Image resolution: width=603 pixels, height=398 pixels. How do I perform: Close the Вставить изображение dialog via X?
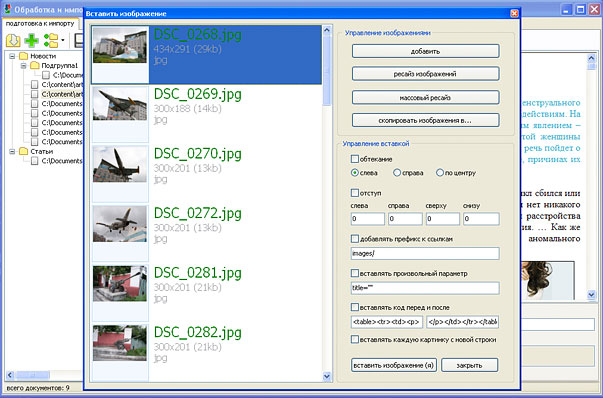click(514, 13)
